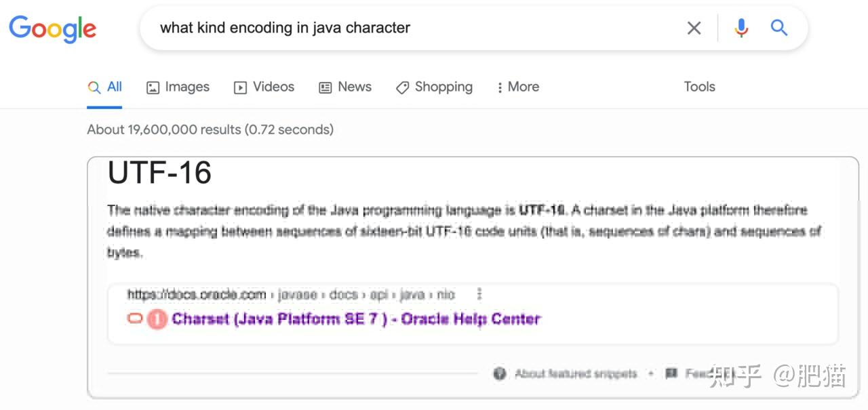868x410 pixels.
Task: Switch to the Images tab
Action: 178,87
